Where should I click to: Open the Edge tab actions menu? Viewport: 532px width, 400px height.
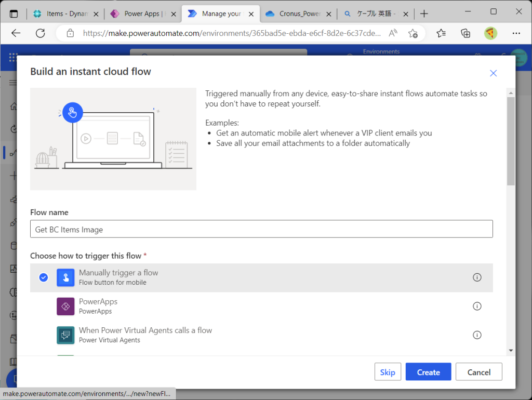click(x=14, y=14)
